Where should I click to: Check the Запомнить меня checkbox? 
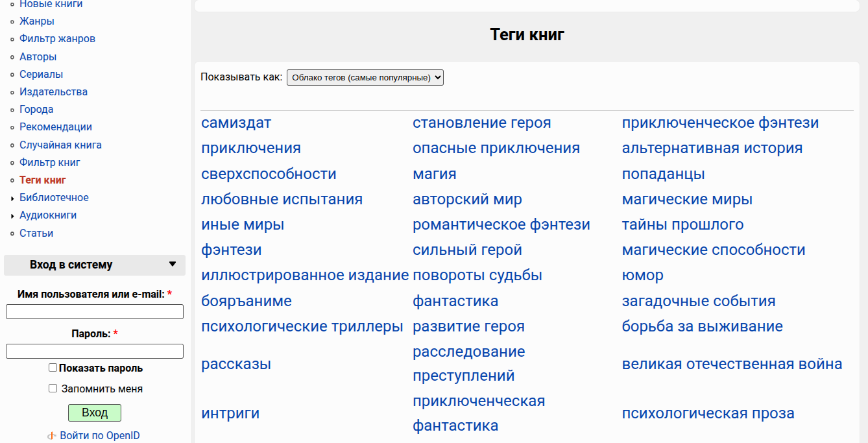(x=53, y=389)
